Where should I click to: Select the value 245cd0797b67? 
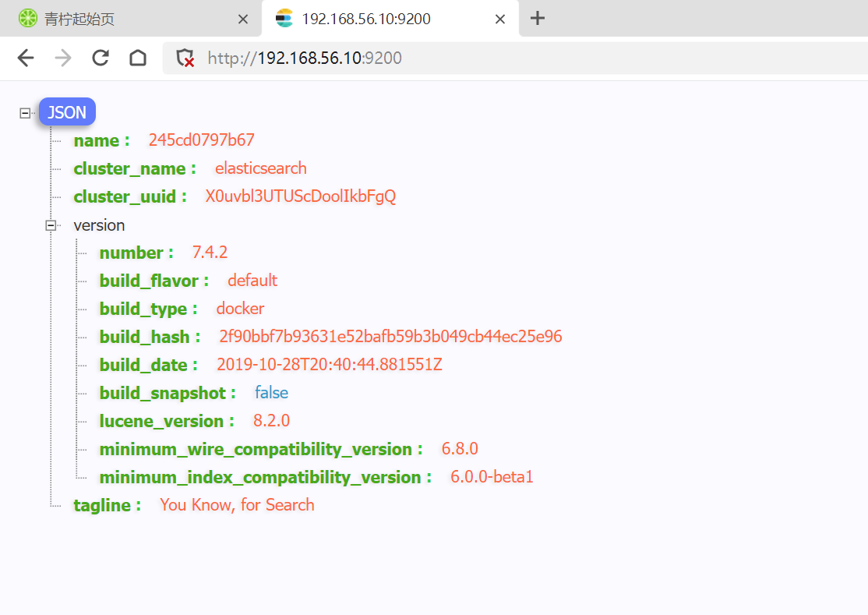pyautogui.click(x=202, y=140)
